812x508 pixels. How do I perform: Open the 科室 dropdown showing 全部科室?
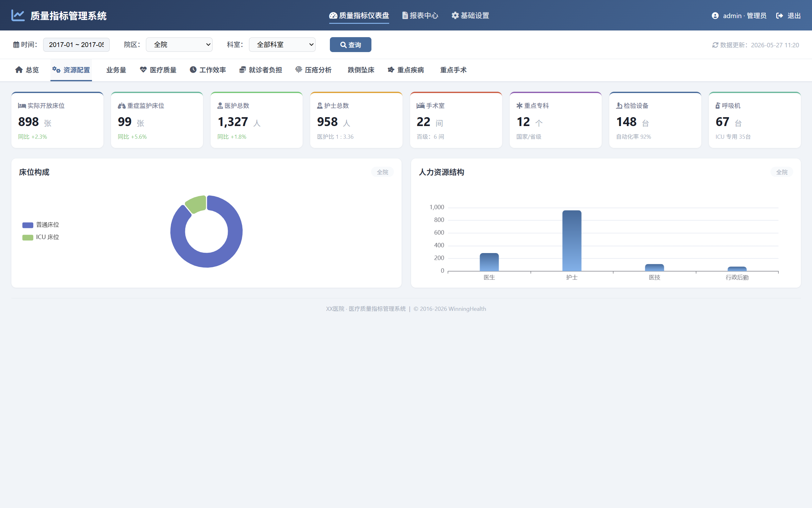point(282,45)
